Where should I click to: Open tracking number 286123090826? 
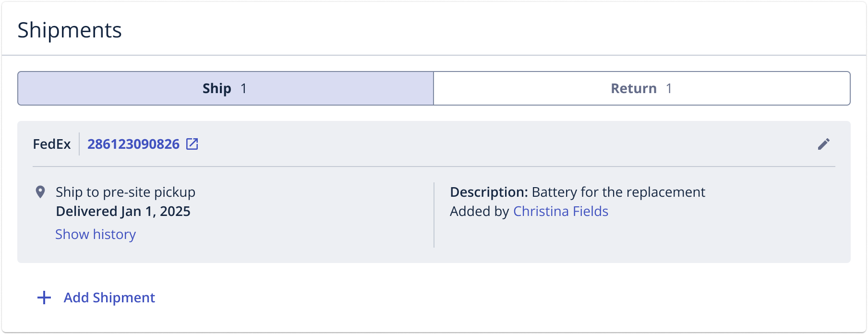(x=133, y=144)
